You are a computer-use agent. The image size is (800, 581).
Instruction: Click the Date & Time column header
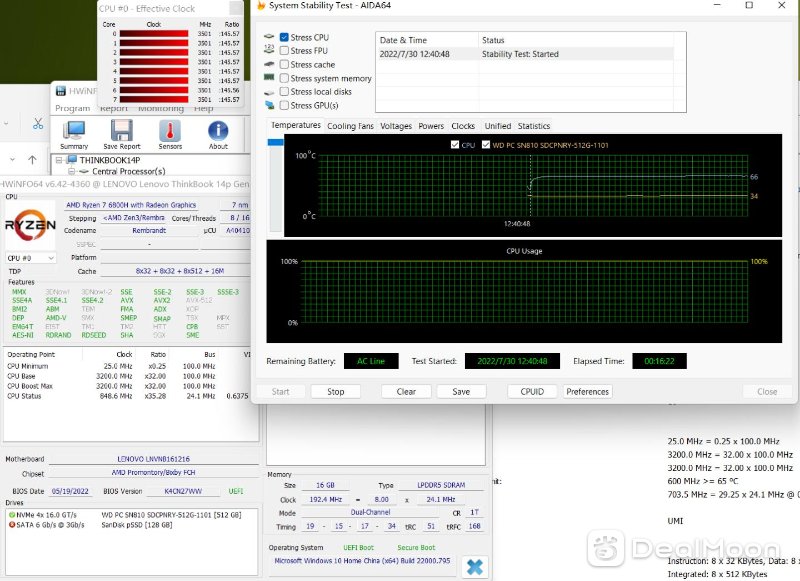coord(427,40)
